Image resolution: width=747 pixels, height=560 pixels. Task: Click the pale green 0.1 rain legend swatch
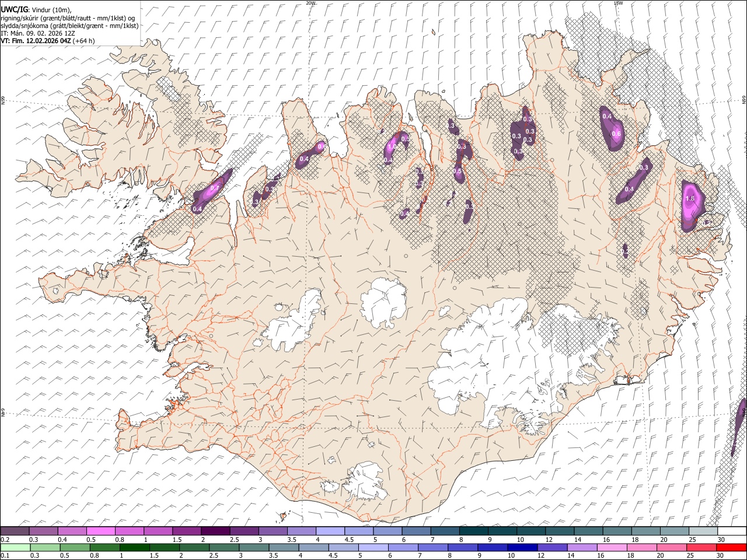15,548
